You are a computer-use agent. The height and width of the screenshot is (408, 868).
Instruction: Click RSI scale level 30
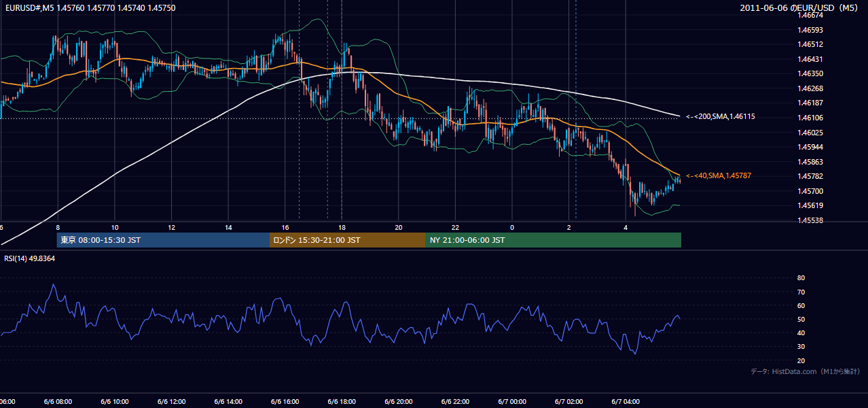[801, 347]
